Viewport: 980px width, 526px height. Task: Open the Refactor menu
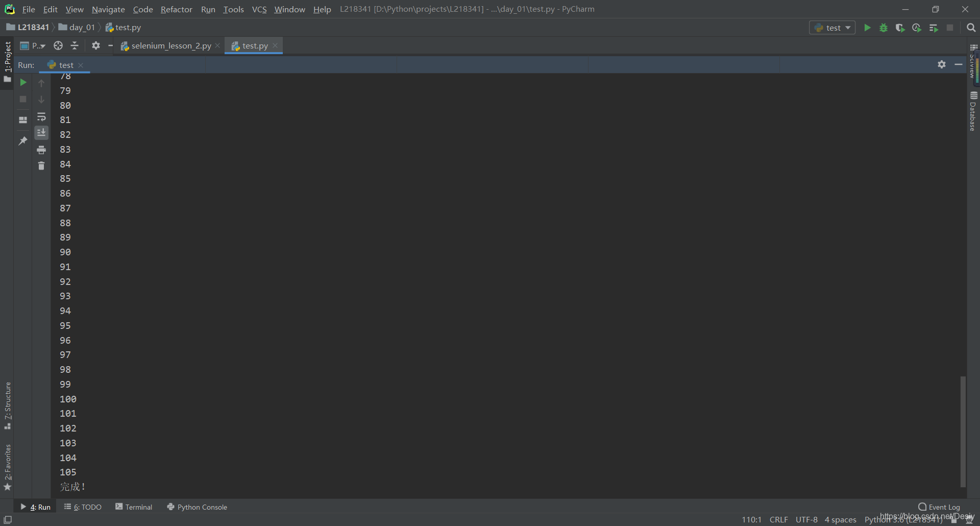176,9
